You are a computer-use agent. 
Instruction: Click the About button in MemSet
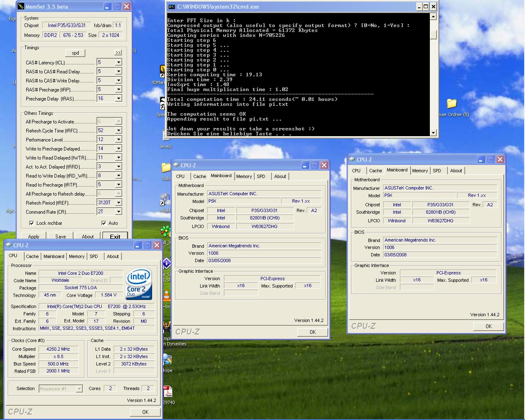click(88, 236)
